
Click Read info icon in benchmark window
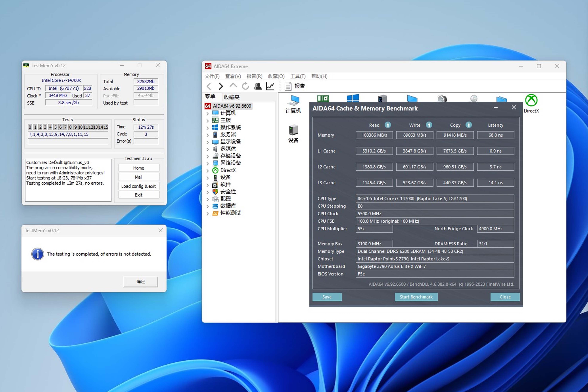(388, 125)
